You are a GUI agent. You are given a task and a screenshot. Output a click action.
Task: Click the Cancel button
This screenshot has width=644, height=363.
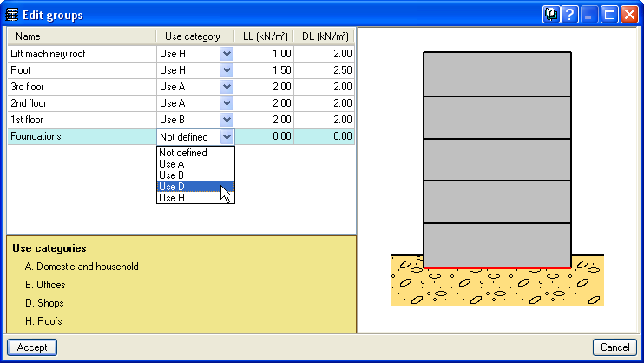[614, 347]
